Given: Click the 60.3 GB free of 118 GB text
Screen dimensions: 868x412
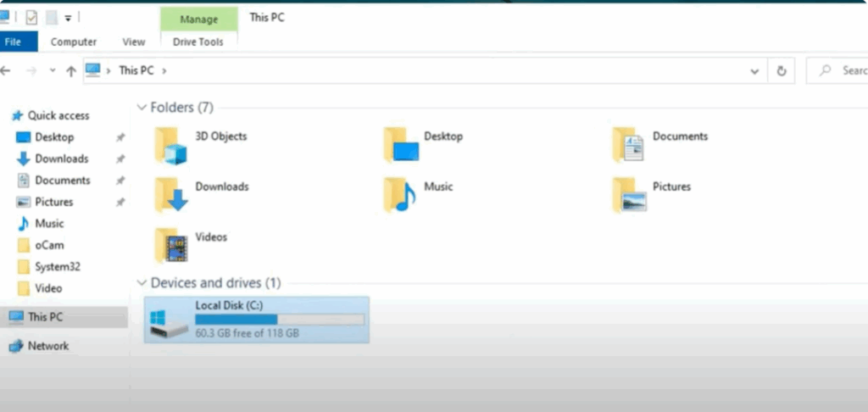Looking at the screenshot, I should coord(247,333).
